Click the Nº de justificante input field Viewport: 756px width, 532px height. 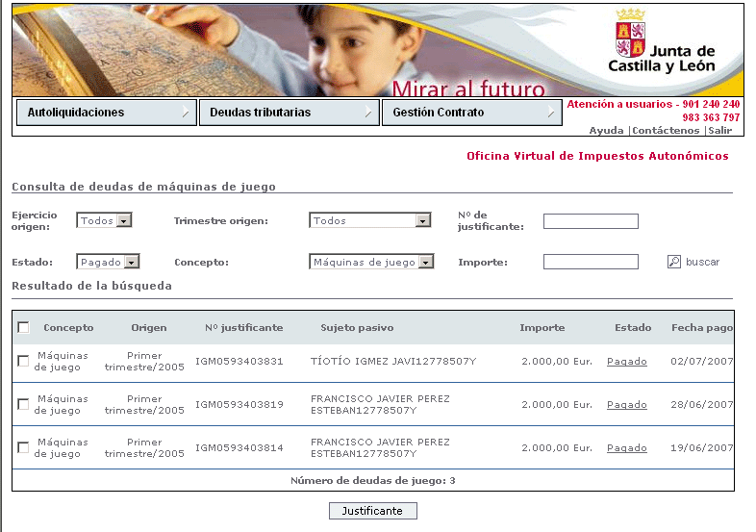[x=591, y=221]
